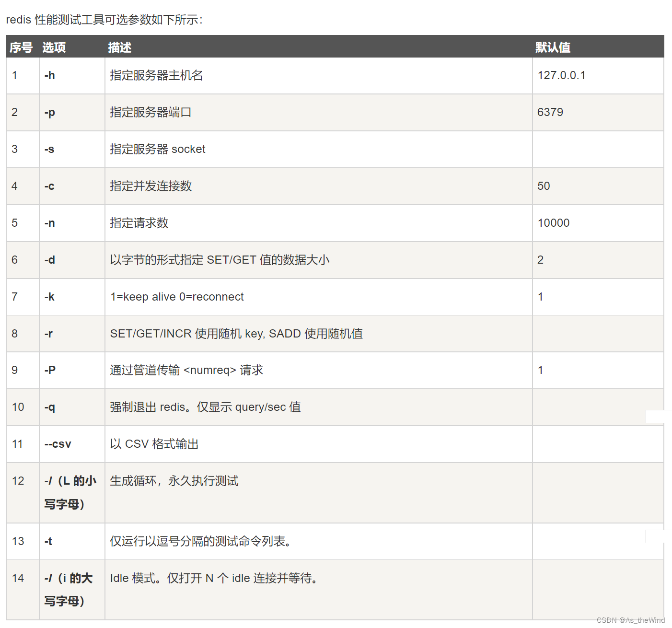672x628 pixels.
Task: Click the default value 127.0.0.1
Action: [561, 75]
